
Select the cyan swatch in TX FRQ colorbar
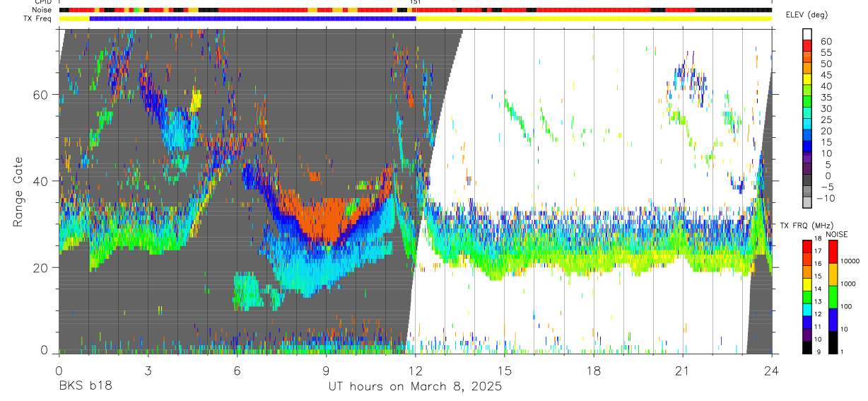807,310
